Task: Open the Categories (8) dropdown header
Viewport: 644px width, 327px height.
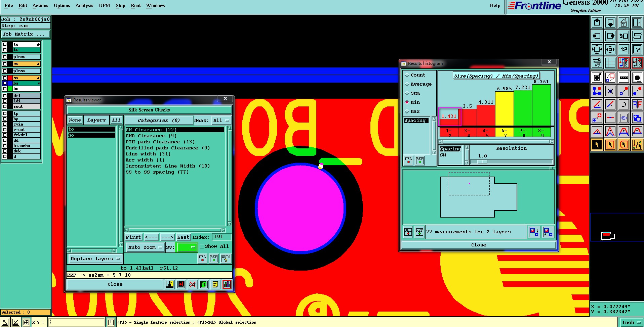Action: pyautogui.click(x=159, y=120)
